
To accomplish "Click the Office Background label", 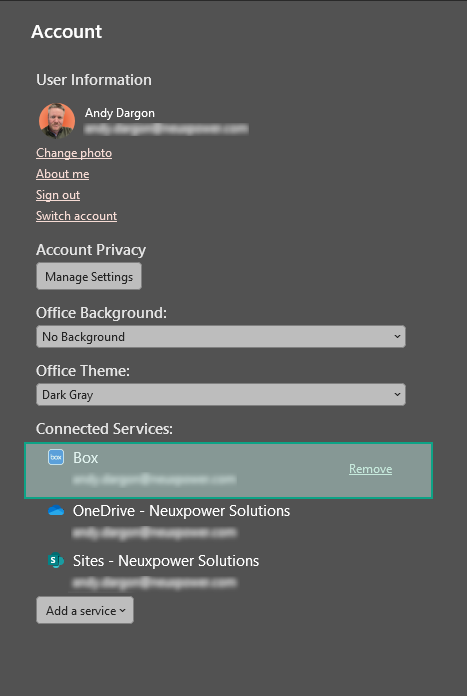I will click(x=101, y=313).
